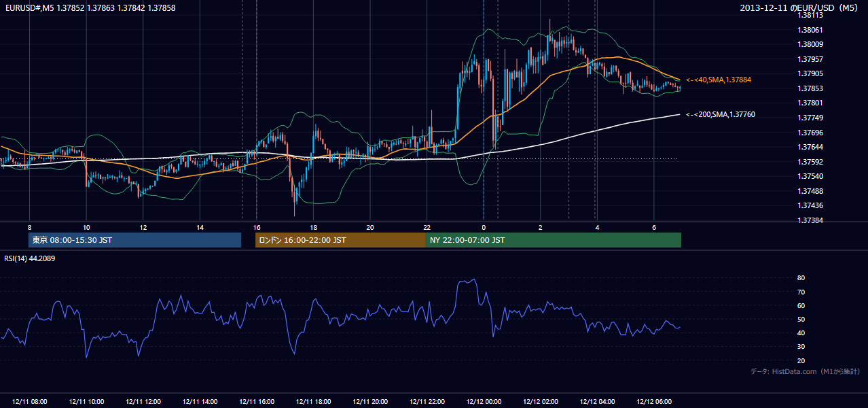Click price axis value 1.37436

[810, 205]
